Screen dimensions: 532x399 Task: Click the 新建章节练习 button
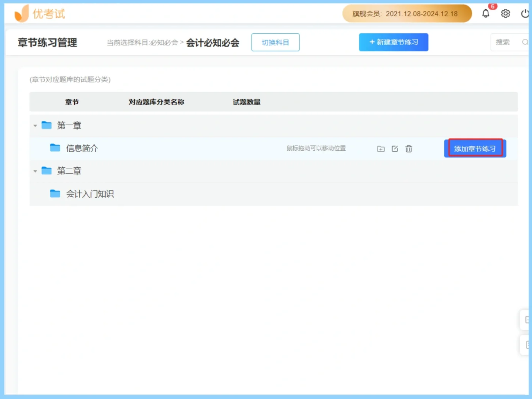click(393, 42)
